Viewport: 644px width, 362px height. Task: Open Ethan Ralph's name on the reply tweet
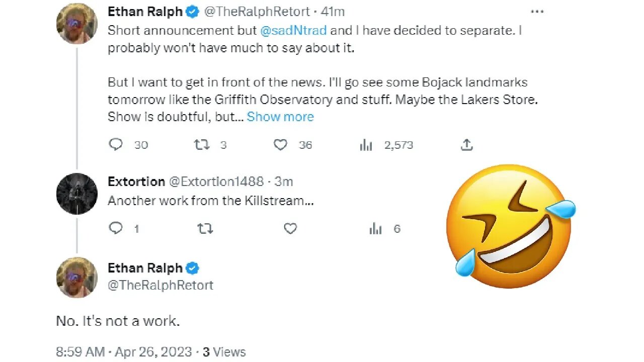[x=145, y=268]
